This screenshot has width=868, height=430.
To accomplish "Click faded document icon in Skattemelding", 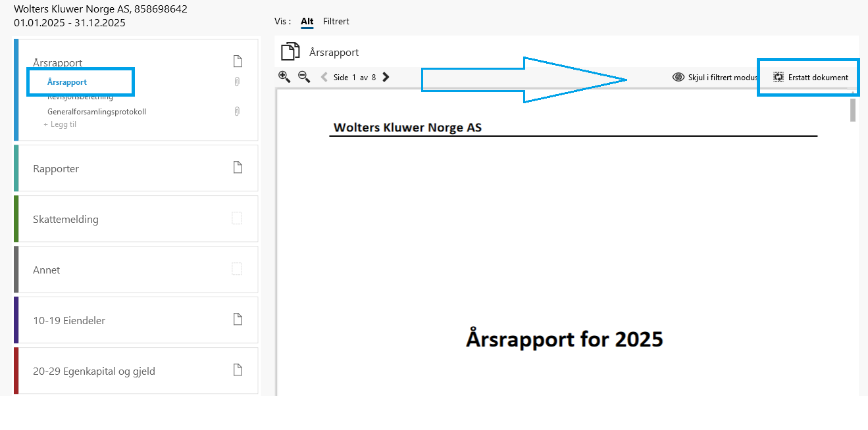I will point(237,218).
